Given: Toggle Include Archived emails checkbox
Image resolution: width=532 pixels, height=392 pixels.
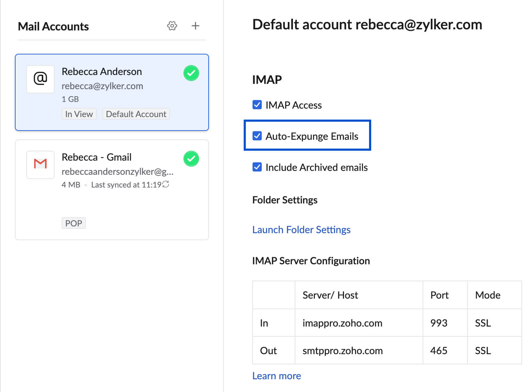Looking at the screenshot, I should pyautogui.click(x=257, y=167).
